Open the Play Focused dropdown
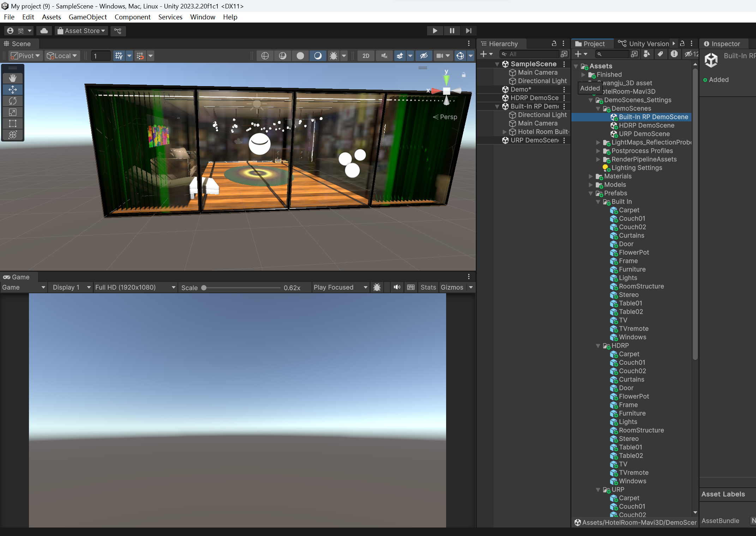The width and height of the screenshot is (756, 536). coord(340,287)
